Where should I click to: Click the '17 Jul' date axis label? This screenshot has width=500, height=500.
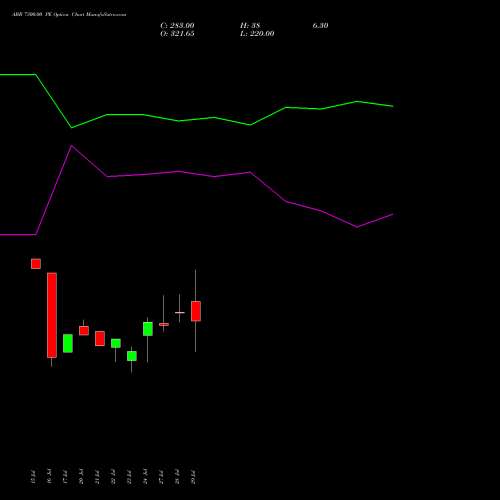pyautogui.click(x=65, y=477)
